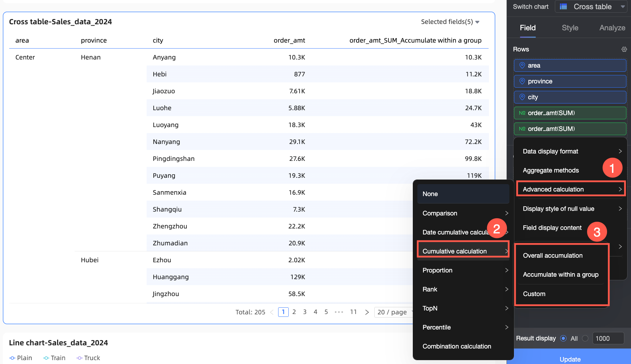
Task: Click the Henan province cell
Action: point(91,57)
